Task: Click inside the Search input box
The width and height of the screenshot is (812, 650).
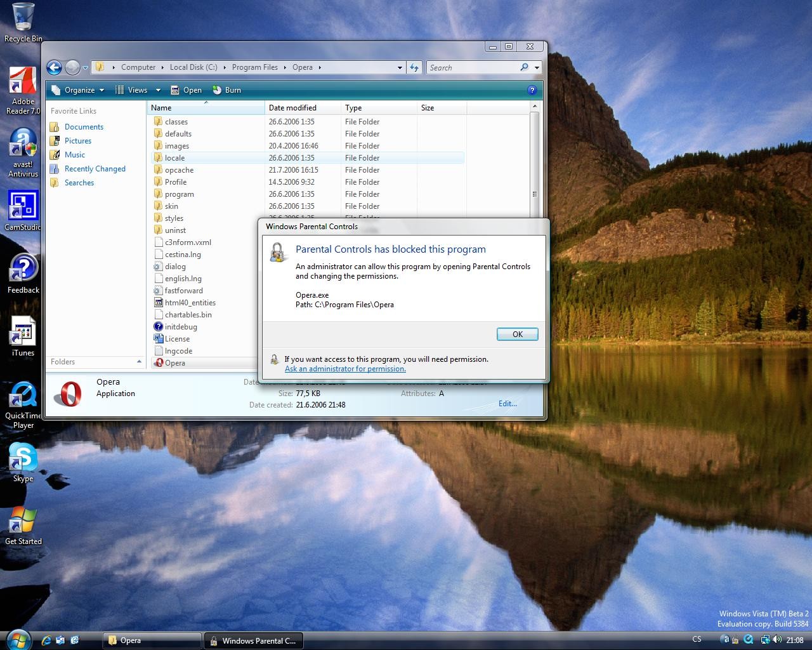Action: tap(473, 67)
